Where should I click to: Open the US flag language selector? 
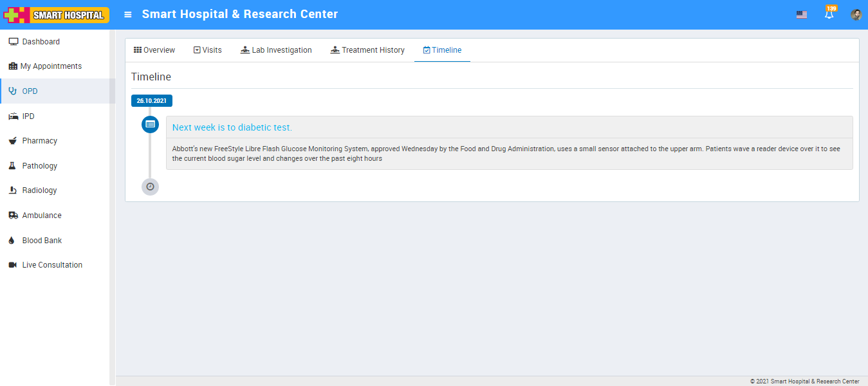coord(801,15)
